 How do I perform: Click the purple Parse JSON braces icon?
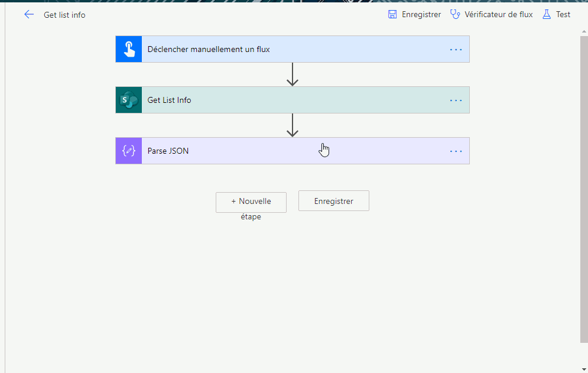pyautogui.click(x=129, y=151)
